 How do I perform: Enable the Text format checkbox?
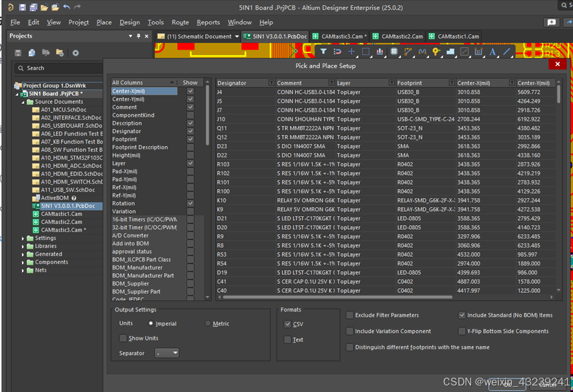(x=287, y=339)
